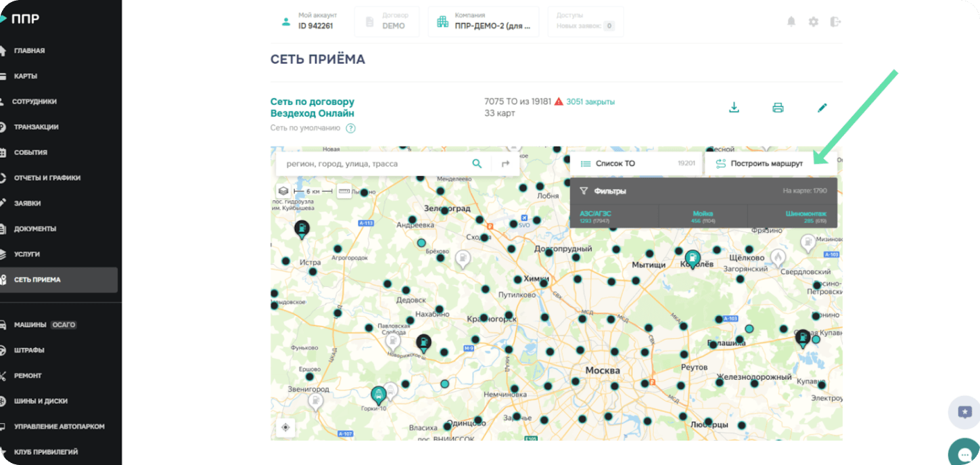
Task: Click the logout icon in header
Action: point(835,22)
